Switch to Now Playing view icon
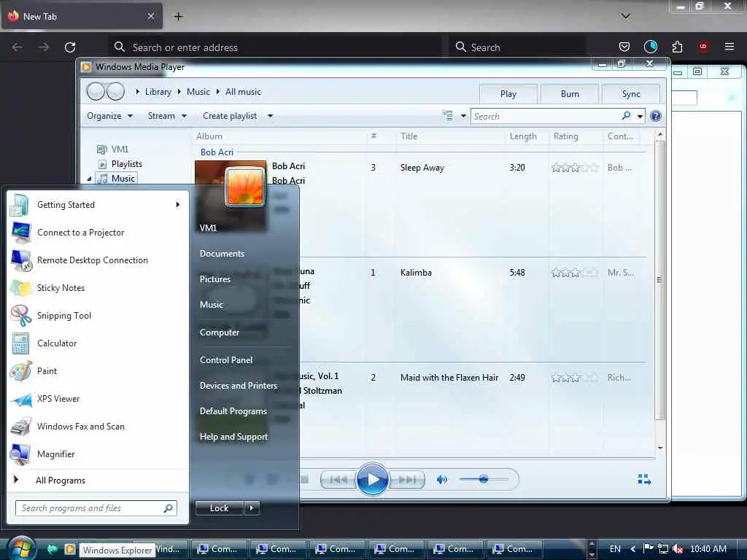 644,479
